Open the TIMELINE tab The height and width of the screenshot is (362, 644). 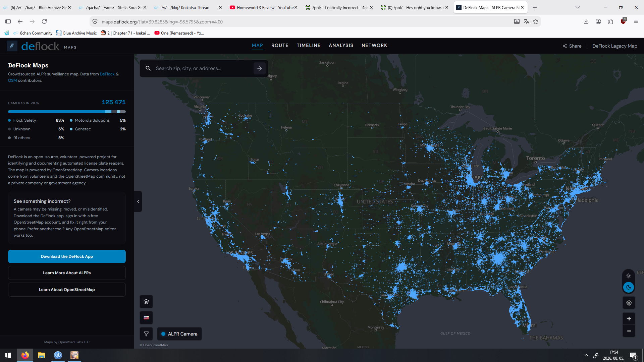(x=309, y=45)
